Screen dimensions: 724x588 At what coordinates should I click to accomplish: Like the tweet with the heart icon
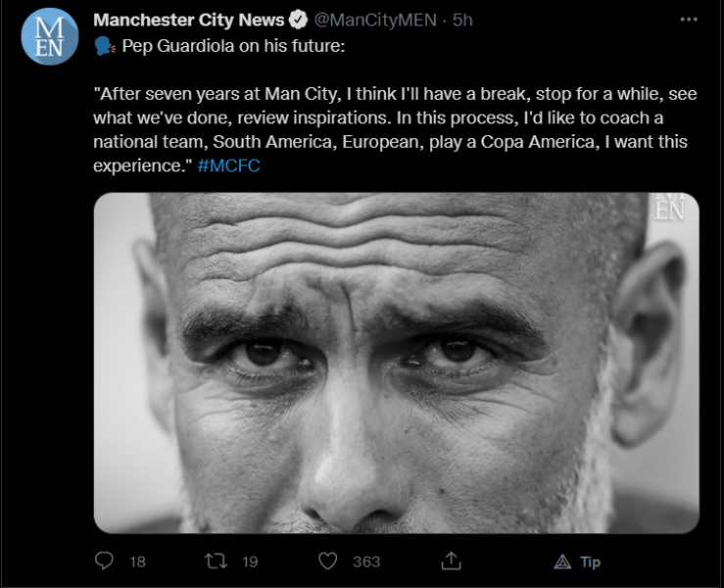(x=328, y=561)
